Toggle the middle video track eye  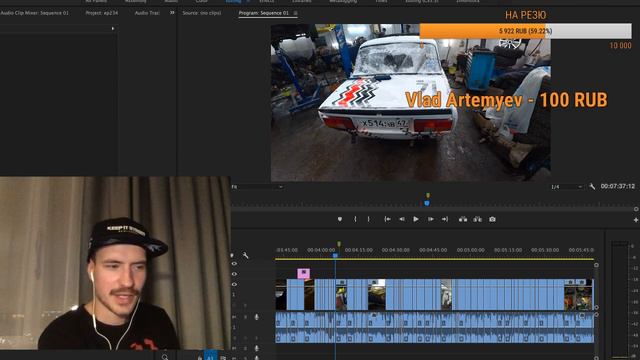click(234, 274)
